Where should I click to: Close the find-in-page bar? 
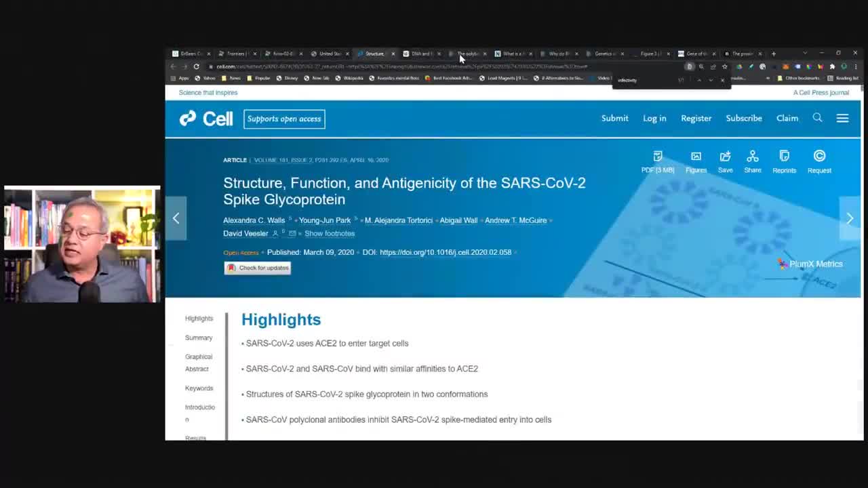(722, 80)
